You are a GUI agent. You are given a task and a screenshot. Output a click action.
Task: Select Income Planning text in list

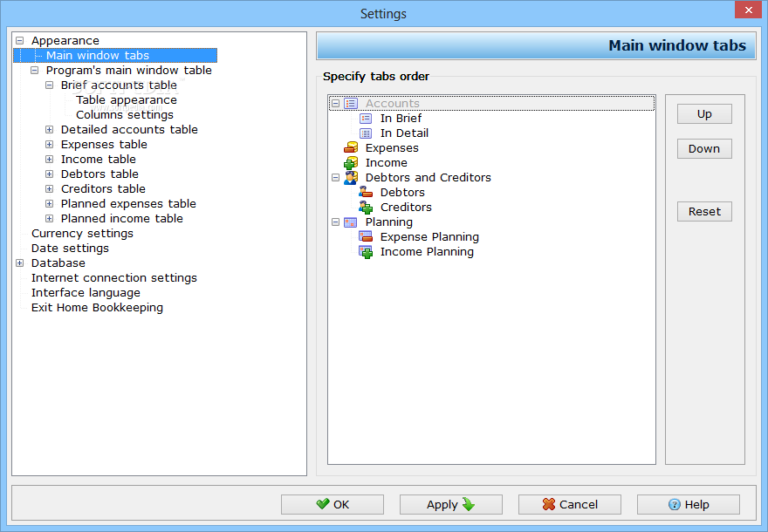(x=427, y=252)
